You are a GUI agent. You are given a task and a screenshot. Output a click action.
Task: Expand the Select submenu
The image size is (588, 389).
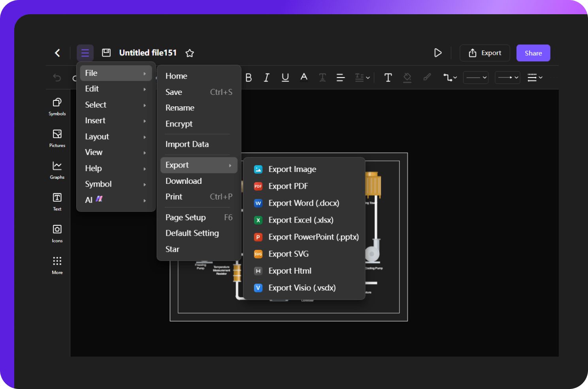[116, 105]
